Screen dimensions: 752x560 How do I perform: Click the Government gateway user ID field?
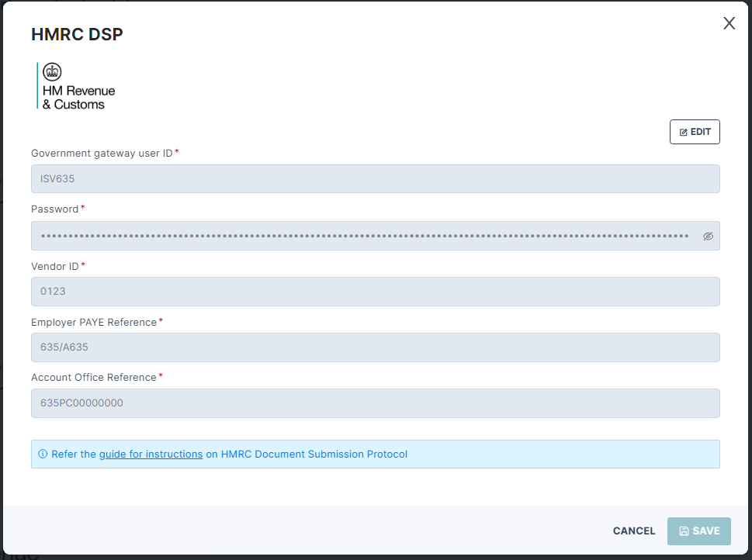click(x=375, y=179)
